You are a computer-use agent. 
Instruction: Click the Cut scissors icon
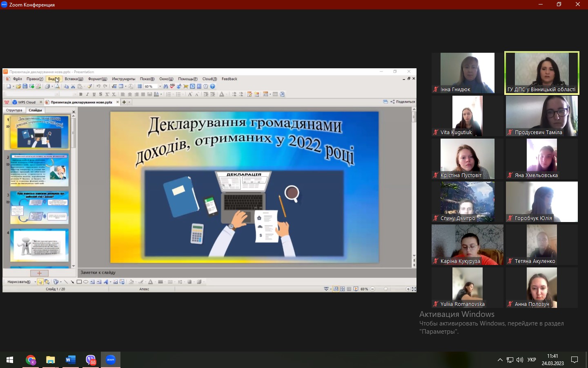(x=73, y=86)
